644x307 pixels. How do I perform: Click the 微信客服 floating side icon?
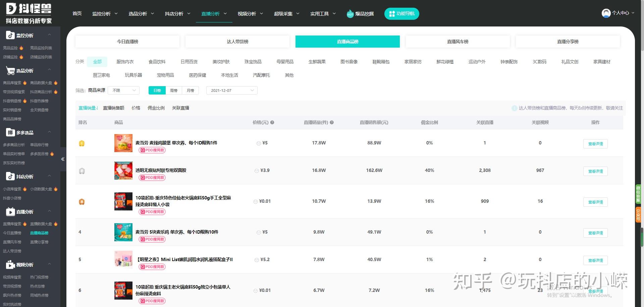tap(638, 194)
